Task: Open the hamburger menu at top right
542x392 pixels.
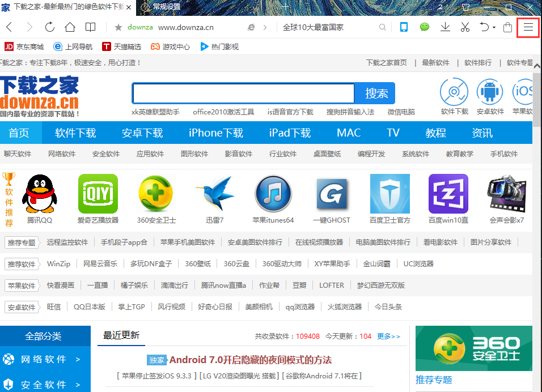Action: tap(528, 27)
